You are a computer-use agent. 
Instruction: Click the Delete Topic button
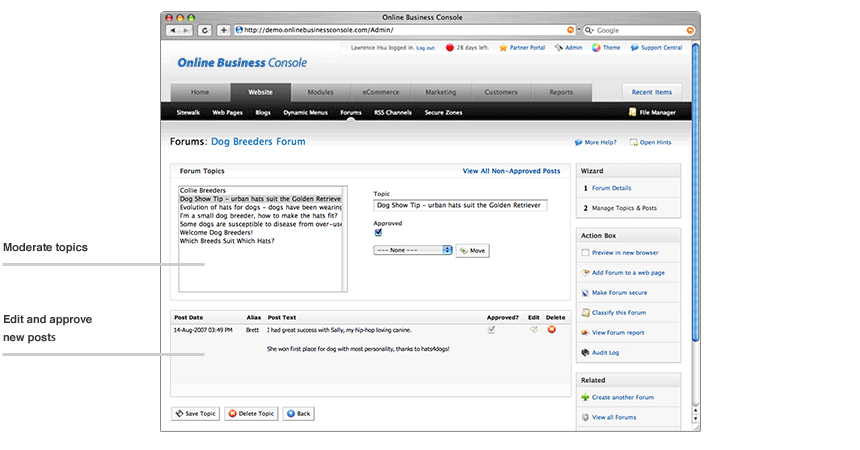[x=251, y=413]
